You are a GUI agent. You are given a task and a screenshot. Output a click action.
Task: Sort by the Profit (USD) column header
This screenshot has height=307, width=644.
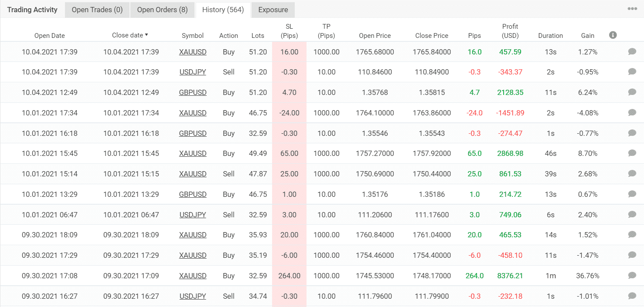(510, 31)
